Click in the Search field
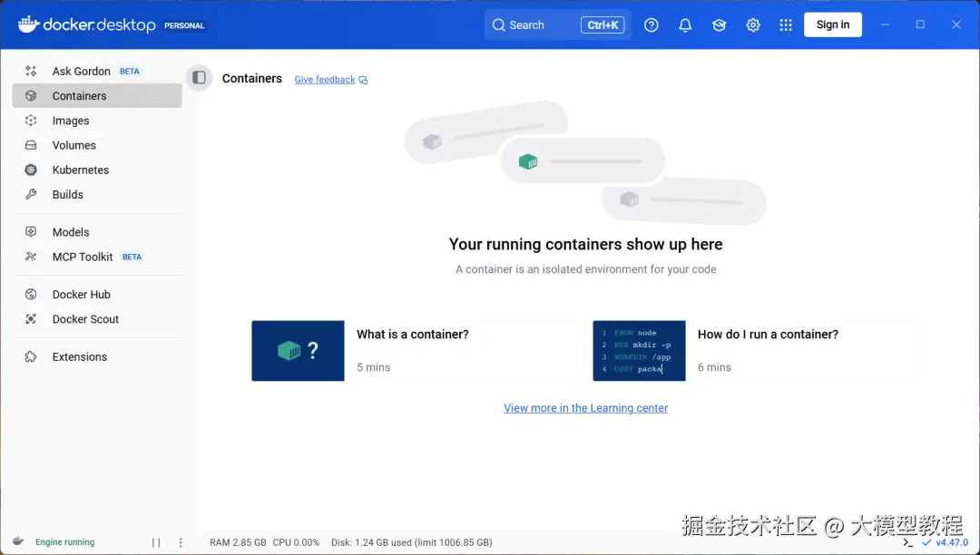This screenshot has height=555, width=980. click(x=557, y=25)
